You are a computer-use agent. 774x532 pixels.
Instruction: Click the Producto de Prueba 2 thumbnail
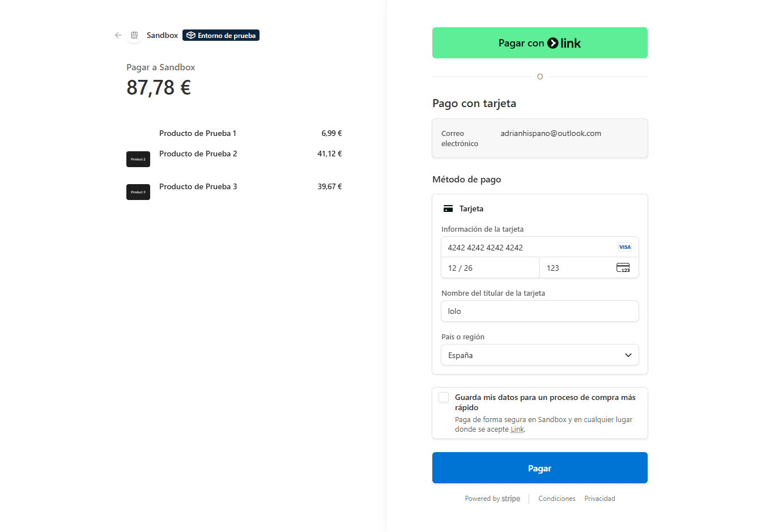point(138,159)
